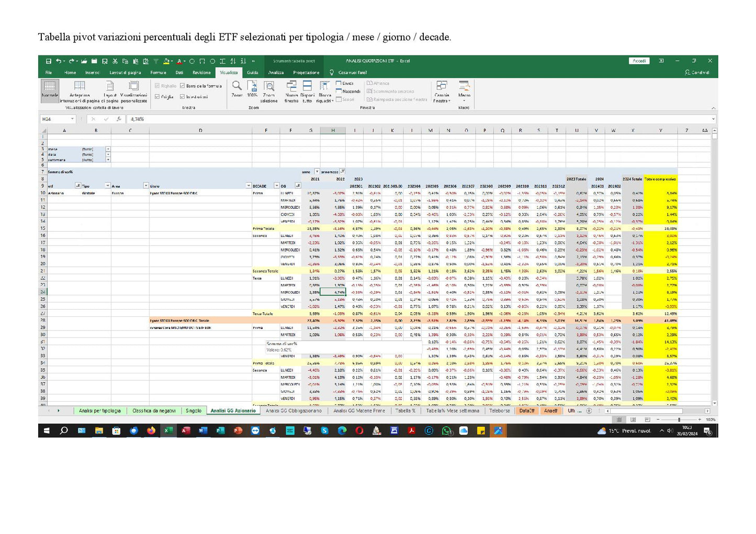The image size is (756, 534).
Task: Open the Analizza pivot tab
Action: [276, 73]
